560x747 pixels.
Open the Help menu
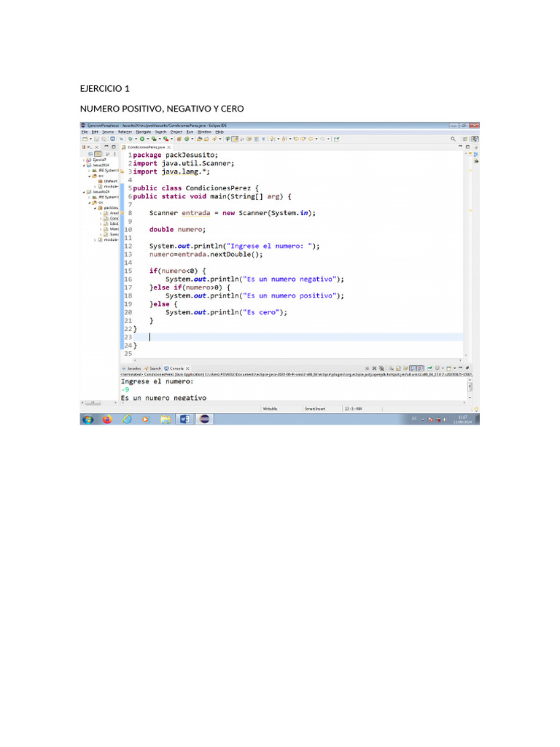(x=219, y=132)
